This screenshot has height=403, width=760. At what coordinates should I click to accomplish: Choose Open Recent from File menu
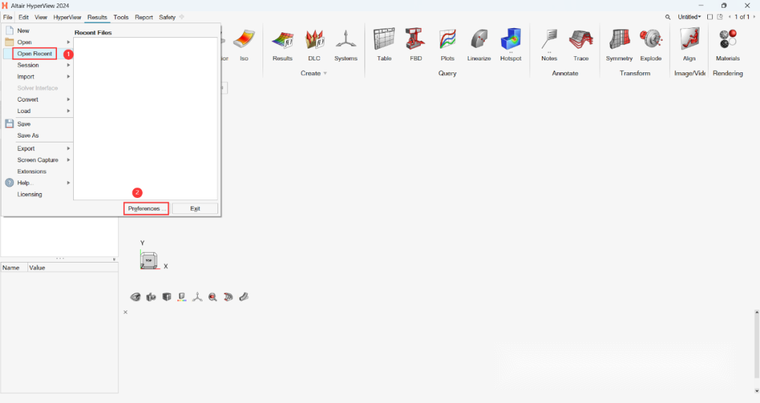click(x=35, y=54)
